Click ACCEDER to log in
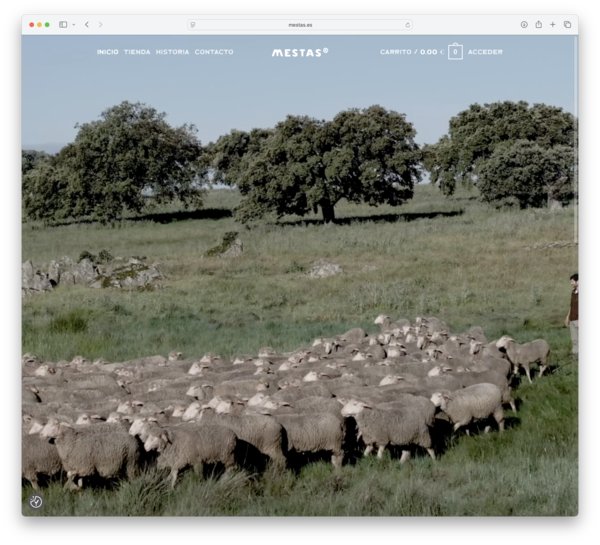Screen dimensions: 600x545 [x=485, y=52]
